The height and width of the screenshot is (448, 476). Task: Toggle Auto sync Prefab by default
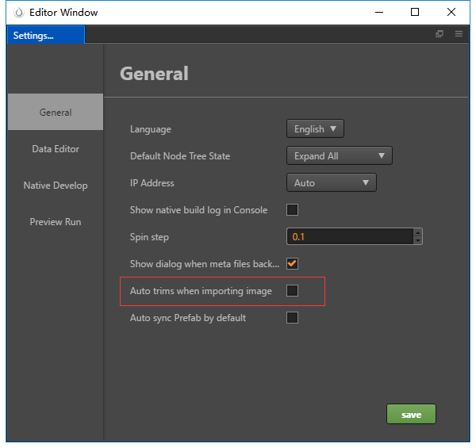click(x=292, y=318)
